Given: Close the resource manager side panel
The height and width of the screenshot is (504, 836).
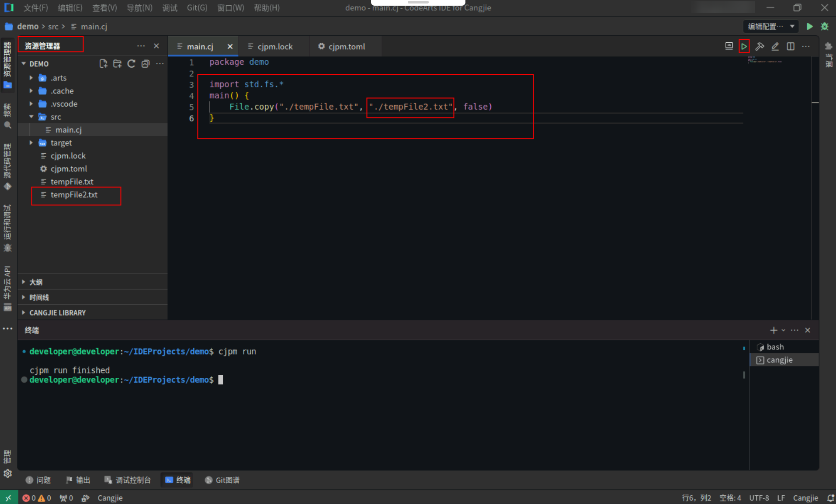Looking at the screenshot, I should [x=156, y=46].
